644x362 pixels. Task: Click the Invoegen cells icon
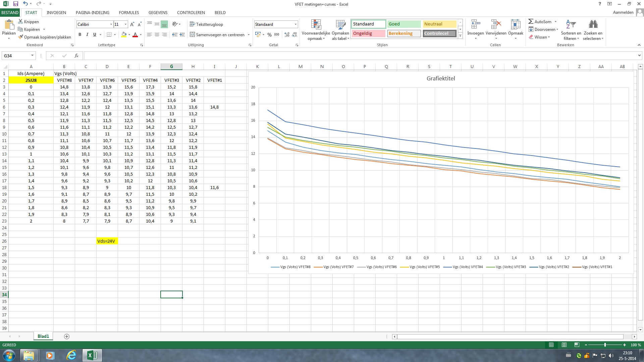tap(476, 24)
